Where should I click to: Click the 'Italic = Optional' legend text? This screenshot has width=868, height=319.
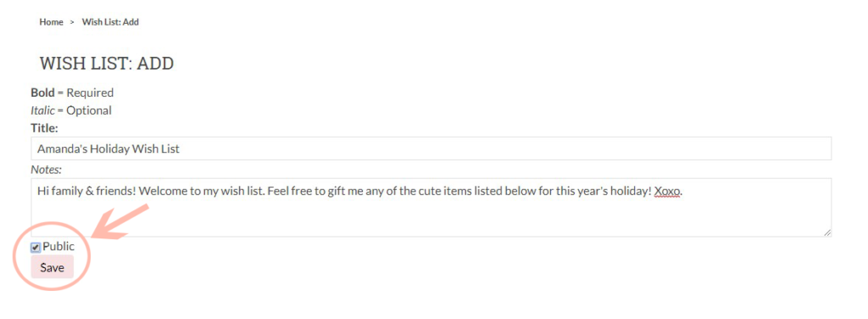(x=71, y=110)
